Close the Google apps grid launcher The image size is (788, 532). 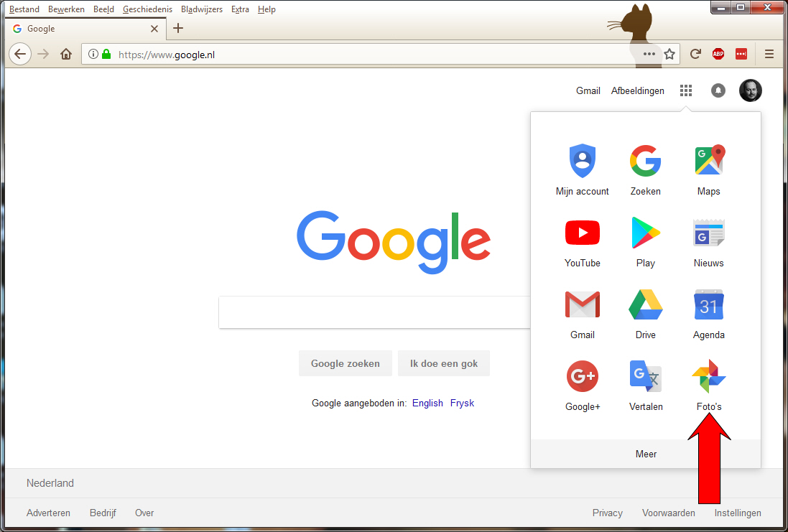click(686, 90)
